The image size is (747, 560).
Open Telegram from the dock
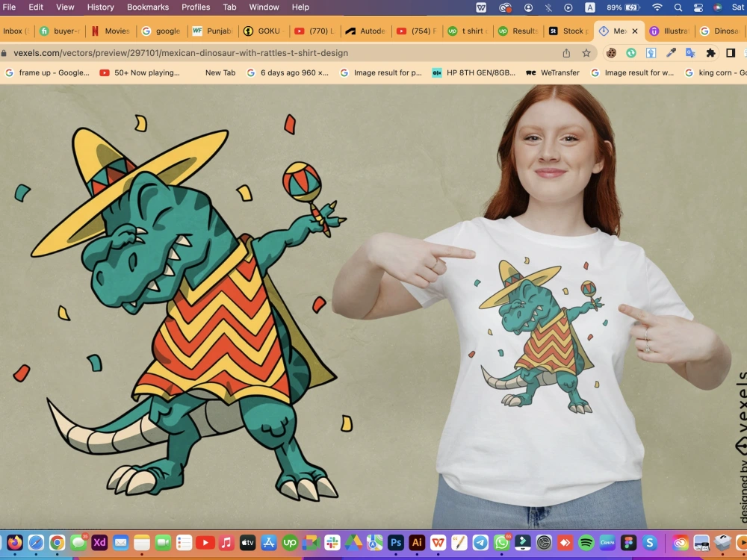(480, 542)
